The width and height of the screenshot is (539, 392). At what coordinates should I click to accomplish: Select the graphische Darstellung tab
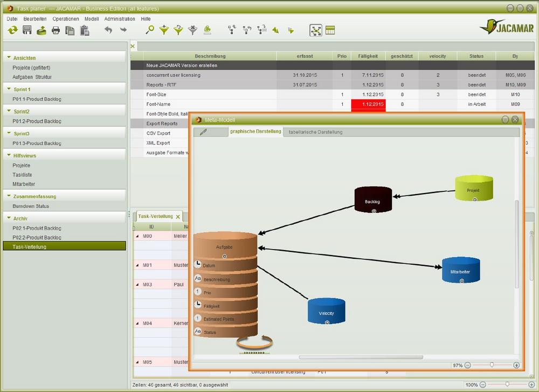click(x=255, y=132)
